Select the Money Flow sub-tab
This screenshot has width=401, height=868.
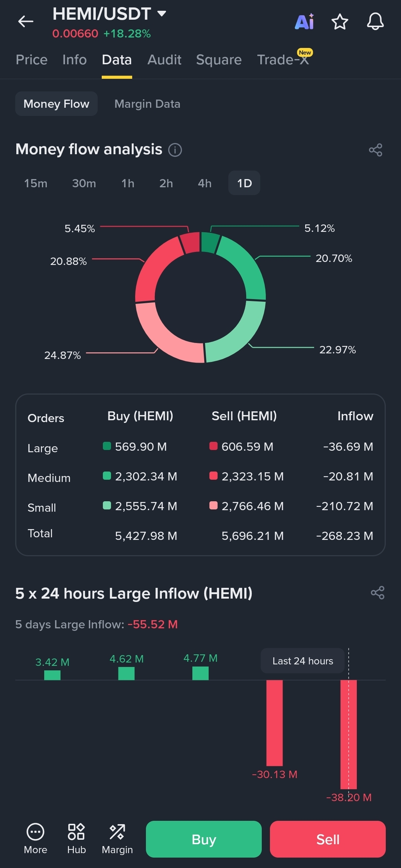point(56,104)
